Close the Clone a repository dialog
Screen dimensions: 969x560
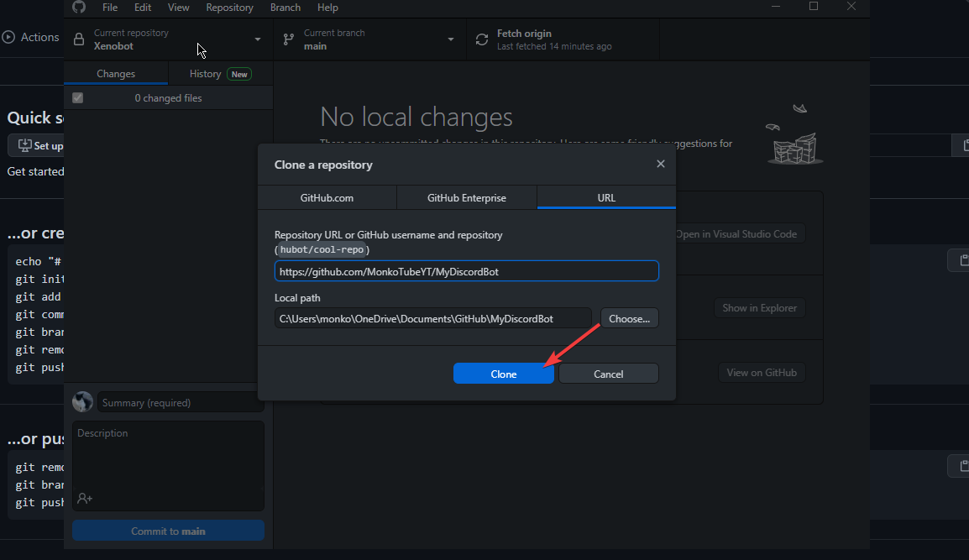[x=661, y=165]
